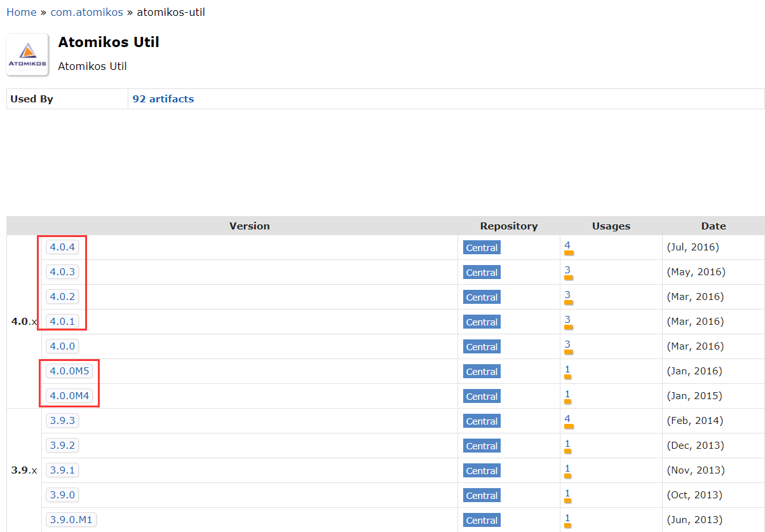The image size is (765, 532).
Task: Go to com.atomikos breadcrumb link
Action: (x=86, y=12)
